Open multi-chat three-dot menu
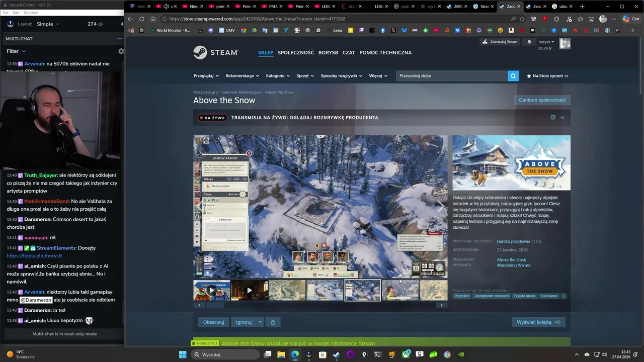The width and height of the screenshot is (644, 362). click(120, 39)
